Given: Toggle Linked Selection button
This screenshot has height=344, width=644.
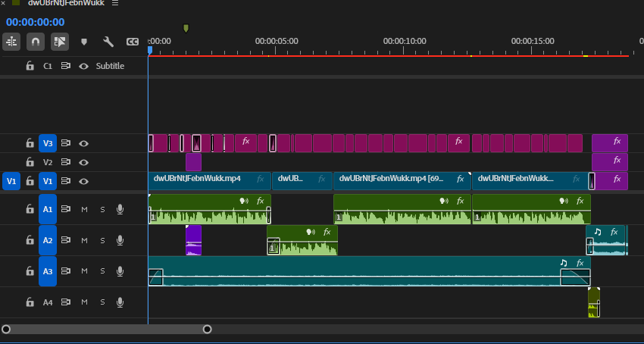Looking at the screenshot, I should click(x=60, y=42).
